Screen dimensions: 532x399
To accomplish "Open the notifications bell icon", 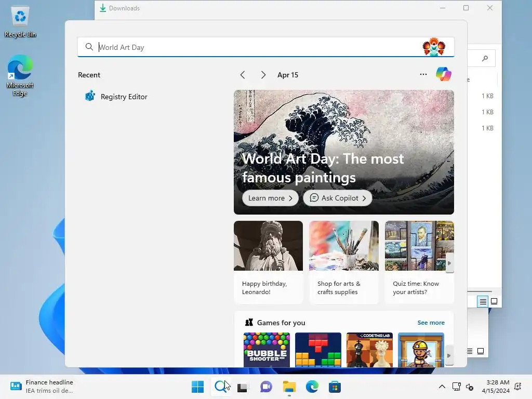I will tap(518, 387).
